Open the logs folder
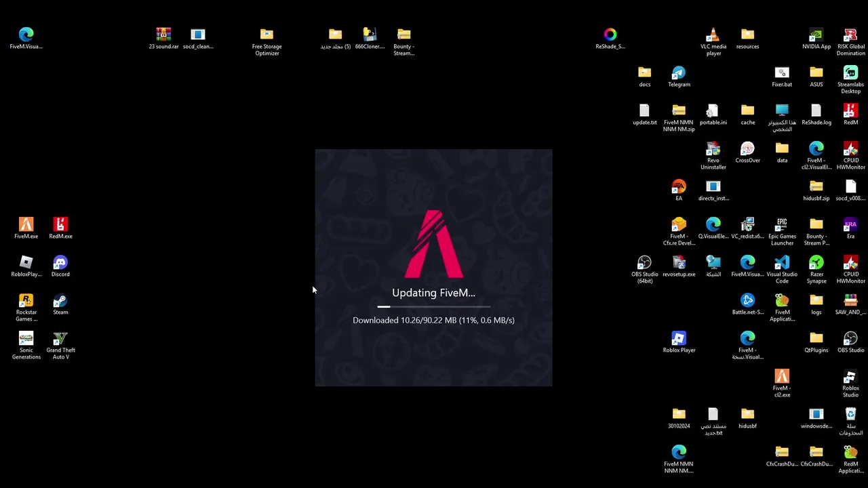Viewport: 868px width, 488px height. click(x=816, y=304)
